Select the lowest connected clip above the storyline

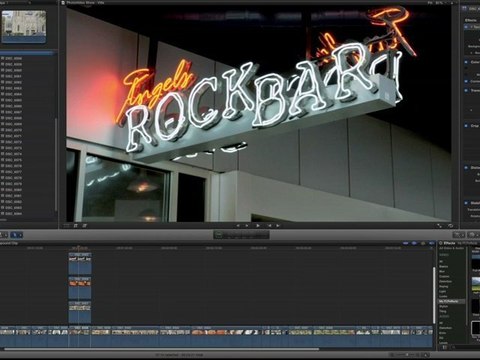[80, 312]
